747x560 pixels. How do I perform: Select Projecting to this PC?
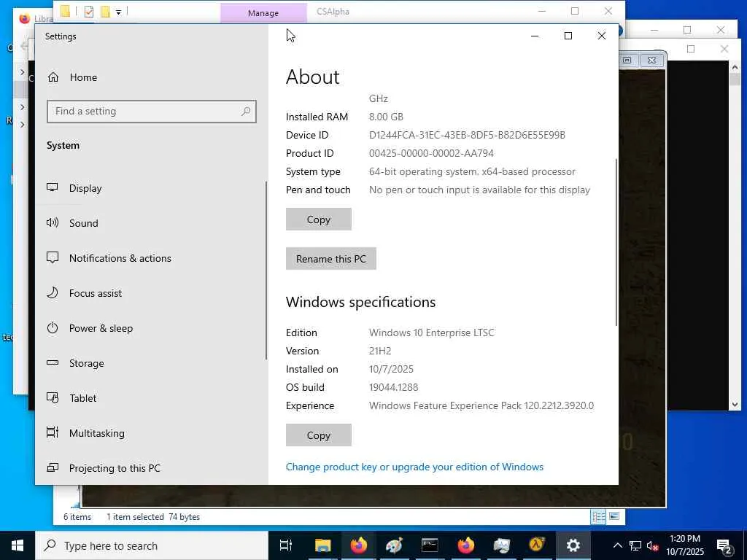click(x=104, y=468)
